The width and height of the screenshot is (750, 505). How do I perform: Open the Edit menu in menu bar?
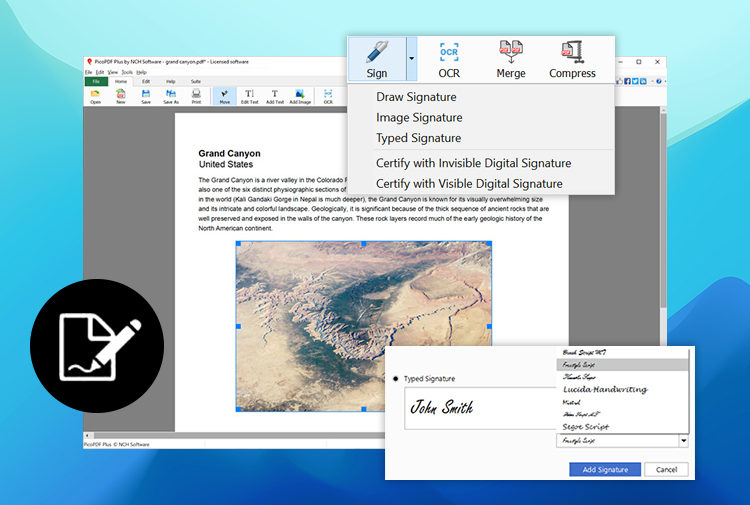(99, 72)
